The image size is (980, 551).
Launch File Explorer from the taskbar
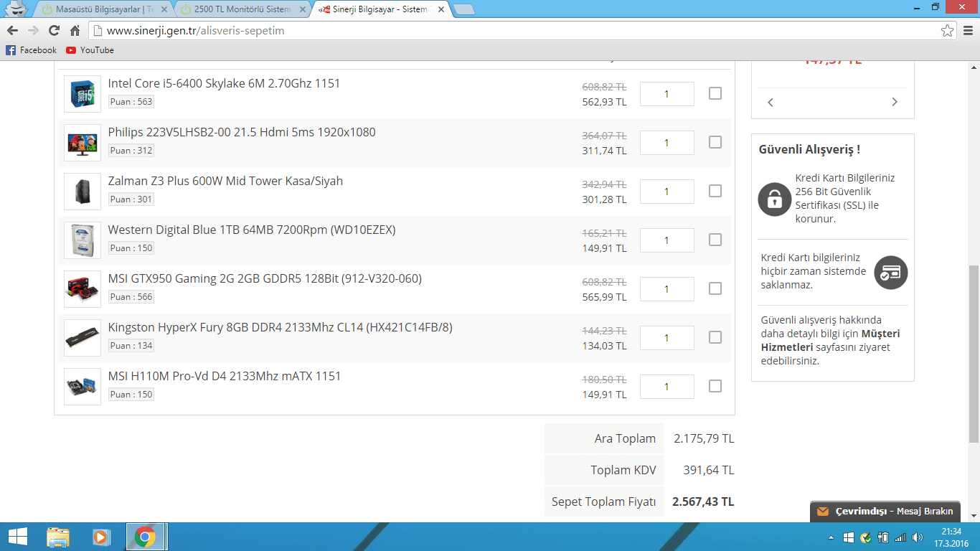pyautogui.click(x=58, y=537)
